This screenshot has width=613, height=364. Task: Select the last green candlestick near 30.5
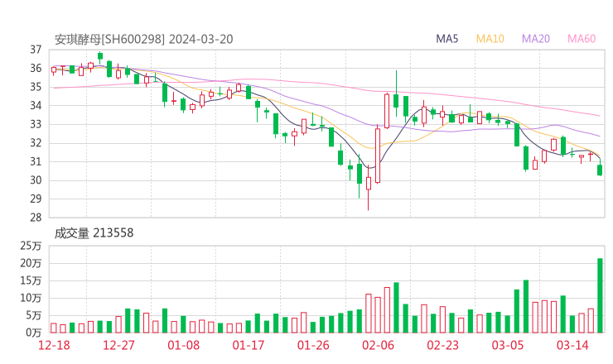point(600,170)
